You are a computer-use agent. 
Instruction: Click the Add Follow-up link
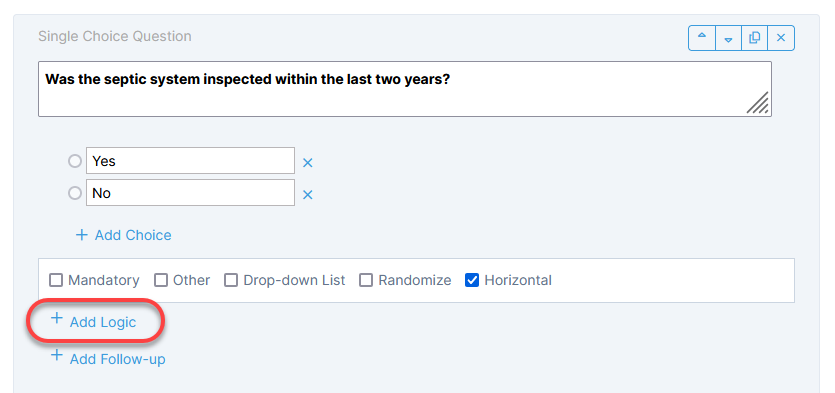coord(118,359)
